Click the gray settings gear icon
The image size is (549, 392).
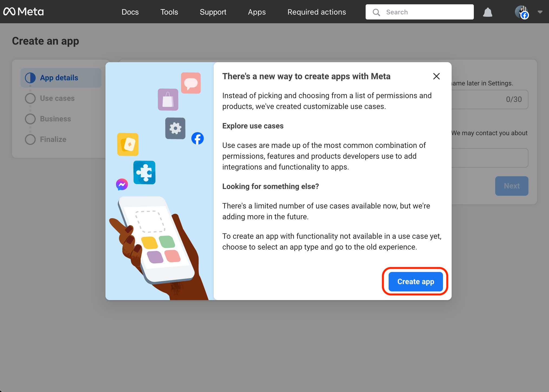pos(175,128)
